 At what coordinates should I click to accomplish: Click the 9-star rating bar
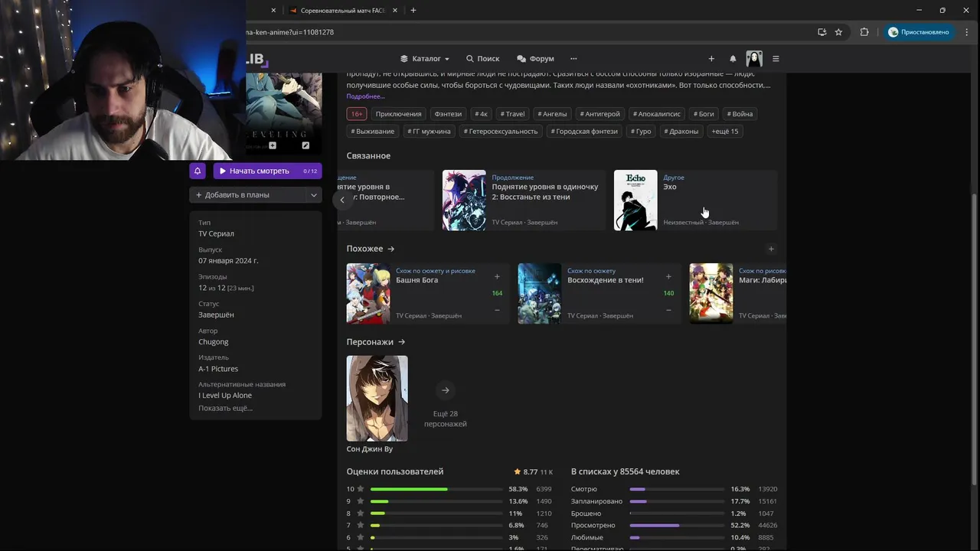[x=436, y=501]
